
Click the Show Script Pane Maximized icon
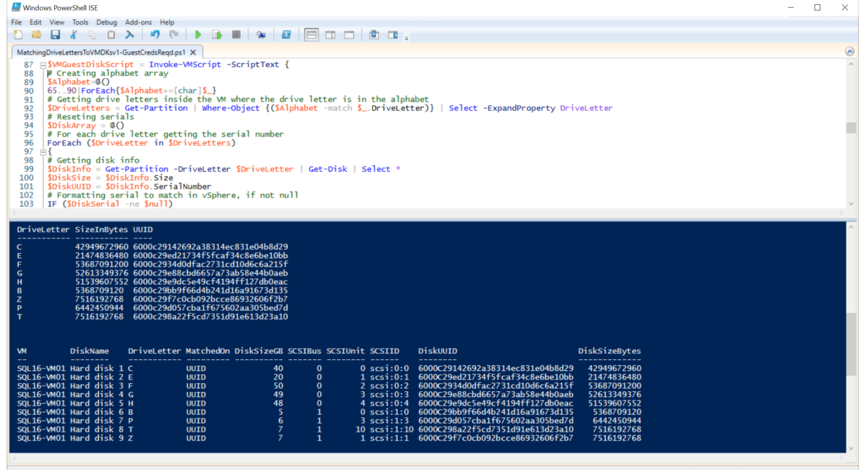(x=349, y=34)
